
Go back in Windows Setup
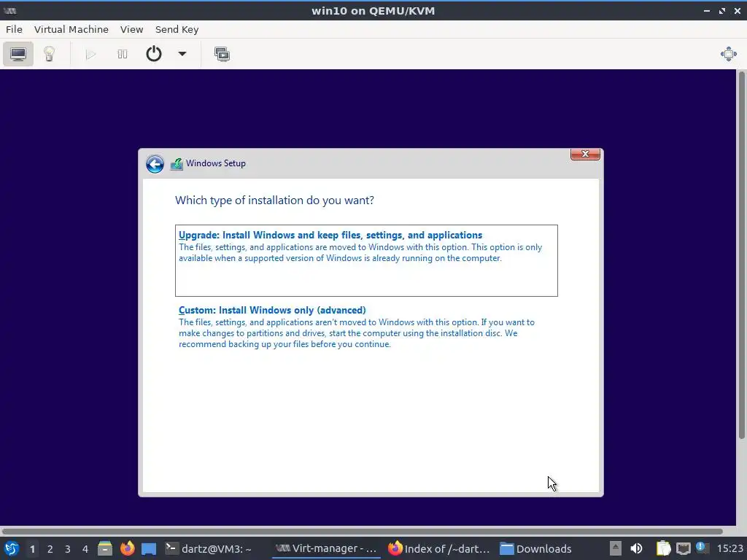[155, 164]
